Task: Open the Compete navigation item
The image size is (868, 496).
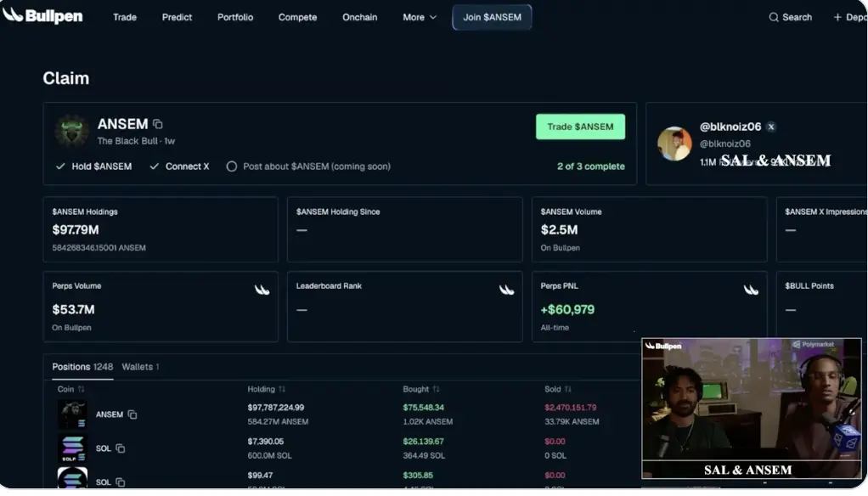Action: pos(297,17)
